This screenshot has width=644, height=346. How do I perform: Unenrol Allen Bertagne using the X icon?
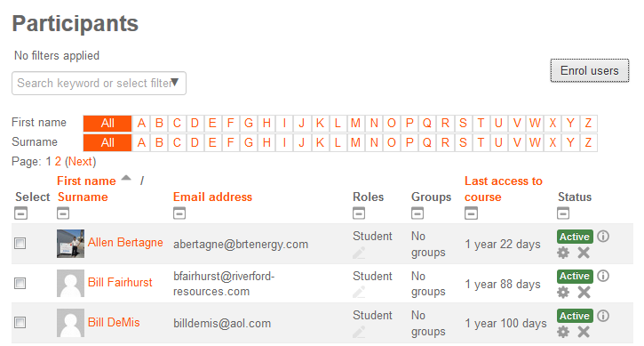tap(584, 253)
